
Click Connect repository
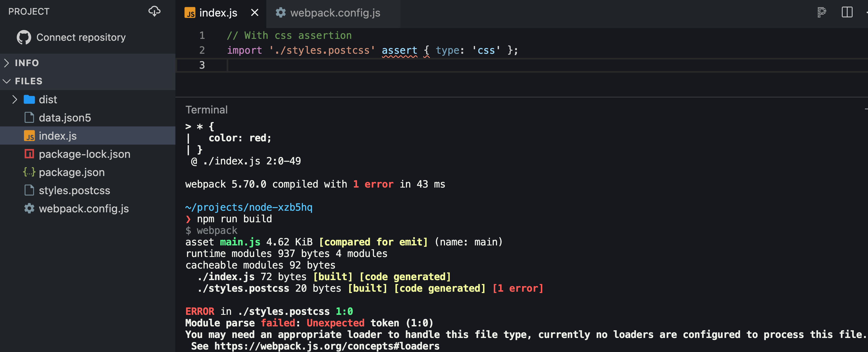(81, 37)
